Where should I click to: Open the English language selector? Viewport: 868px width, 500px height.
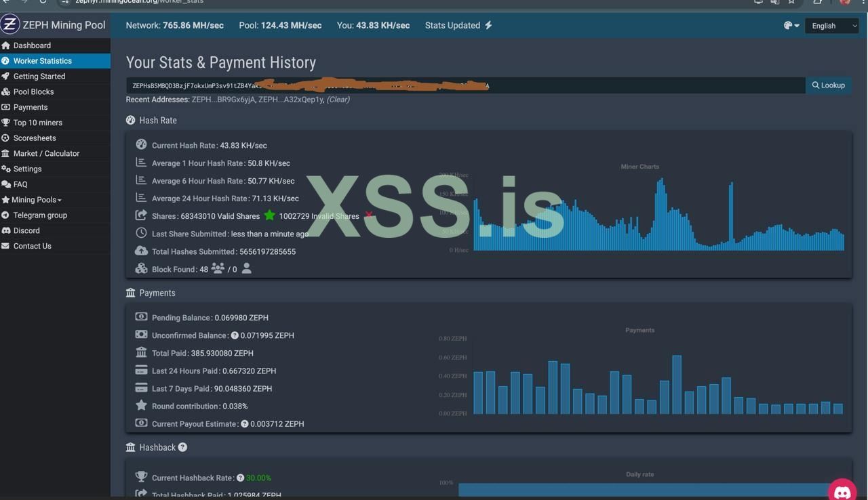831,26
